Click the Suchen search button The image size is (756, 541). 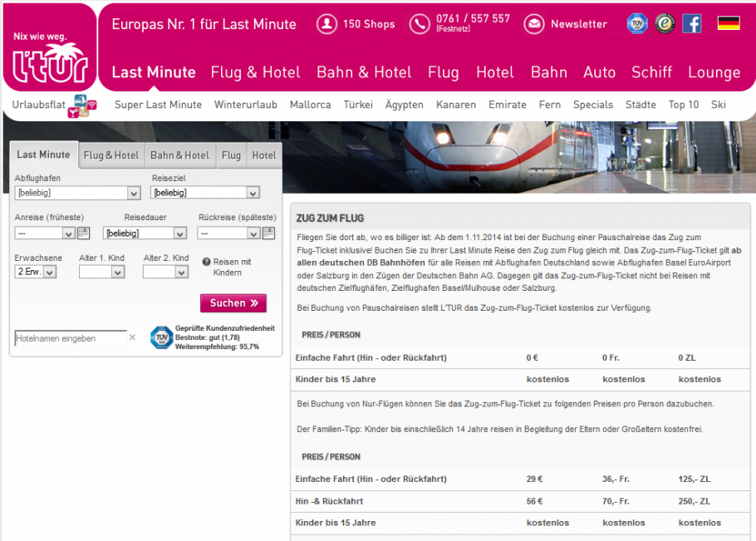tap(233, 302)
